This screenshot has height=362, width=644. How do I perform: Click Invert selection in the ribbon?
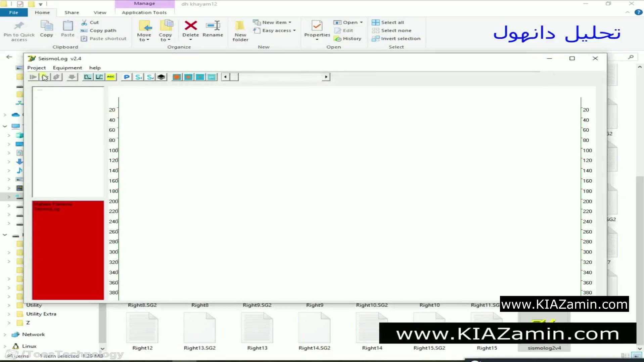397,39
